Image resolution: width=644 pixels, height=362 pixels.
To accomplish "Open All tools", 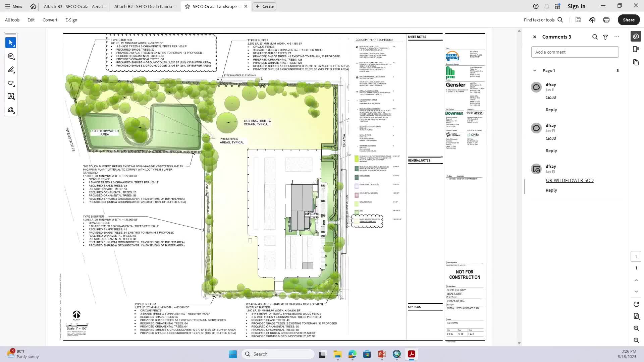I will [12, 20].
